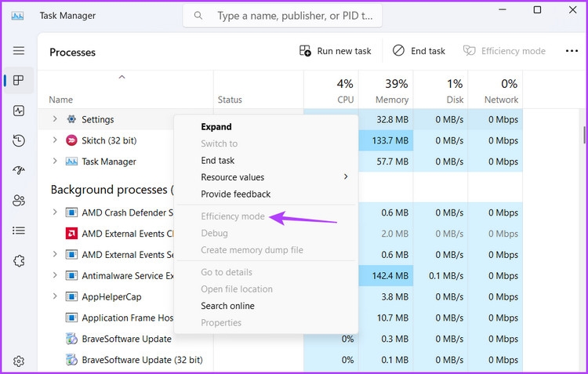Click the 142.4 MB memory cell
This screenshot has height=374, width=588.
point(386,275)
